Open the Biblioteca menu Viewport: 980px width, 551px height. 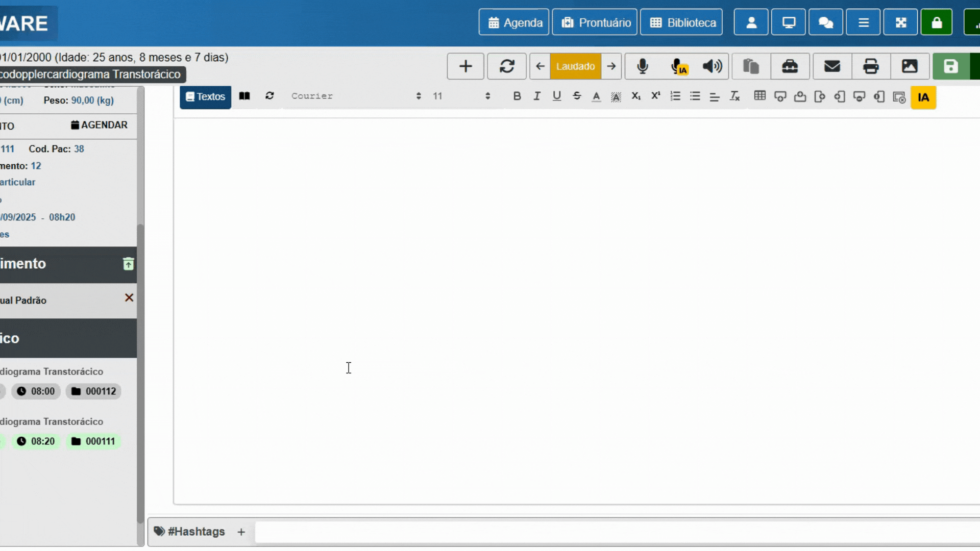(681, 22)
